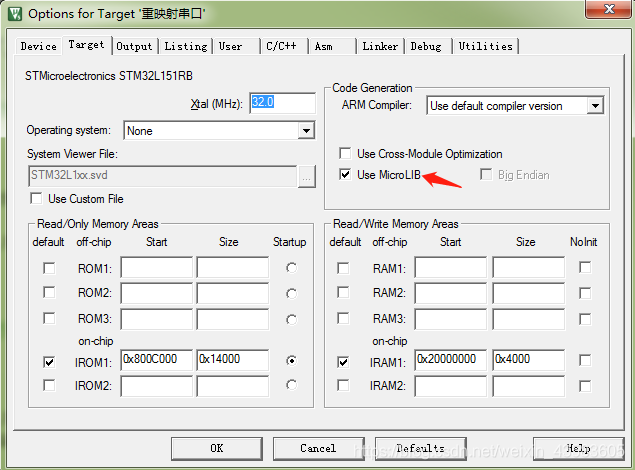Toggle Use Cross-Module Optimization checkbox
Screen dimensions: 635x470
coord(345,153)
